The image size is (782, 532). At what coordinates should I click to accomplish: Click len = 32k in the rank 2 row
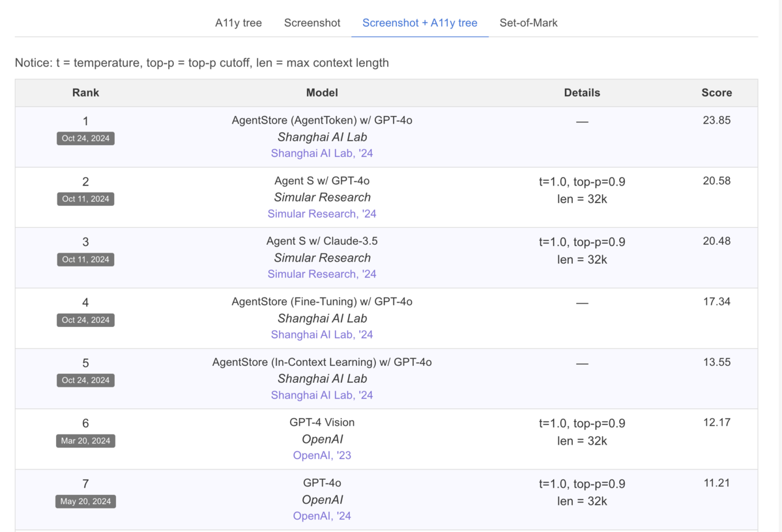pyautogui.click(x=582, y=199)
